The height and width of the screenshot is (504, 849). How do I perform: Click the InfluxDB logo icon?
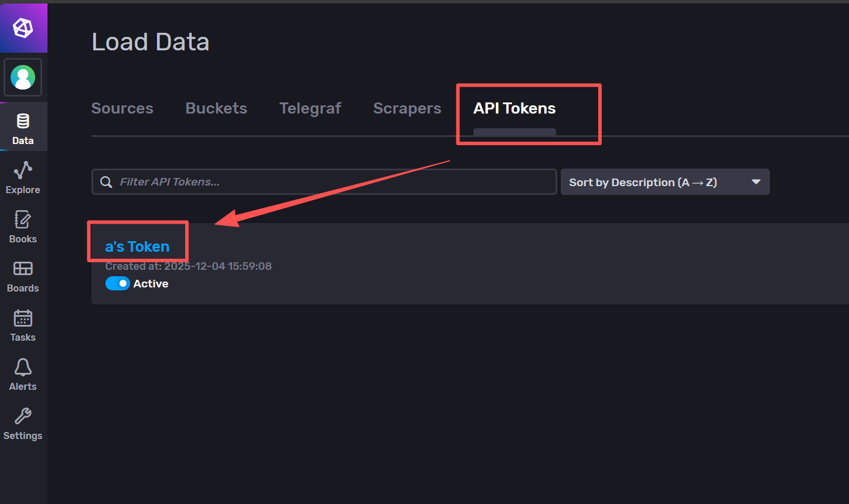pyautogui.click(x=23, y=28)
